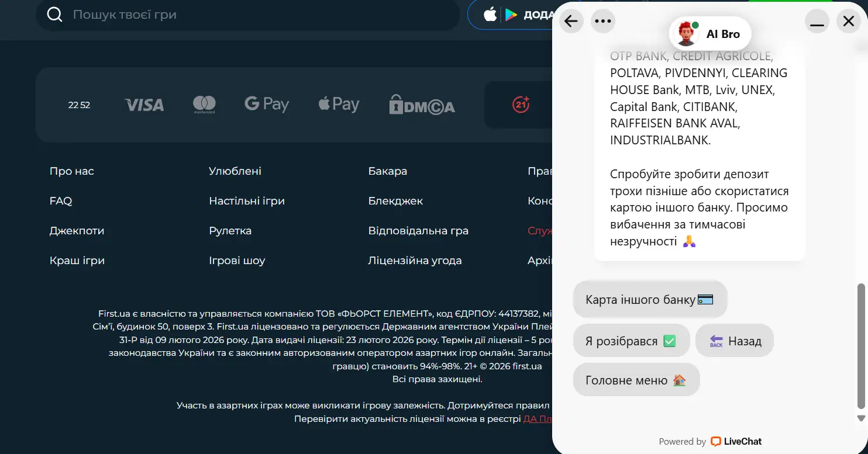
Task: Click the chat scrollbar thumb
Action: coord(860,346)
